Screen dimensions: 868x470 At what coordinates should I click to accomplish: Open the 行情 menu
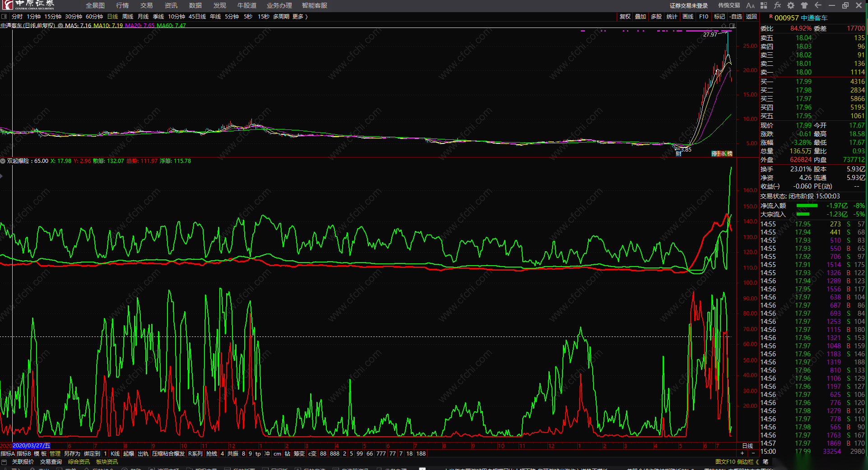[122, 5]
